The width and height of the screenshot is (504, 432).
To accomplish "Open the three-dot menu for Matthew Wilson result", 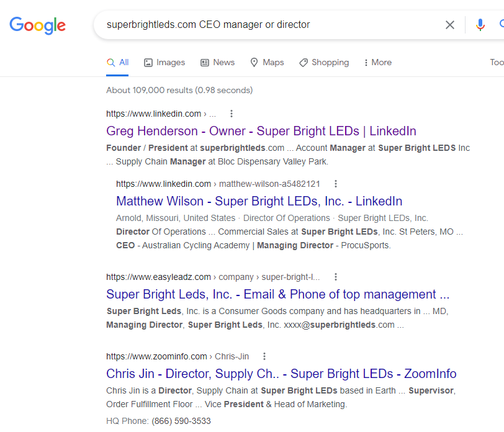I will coord(336,184).
